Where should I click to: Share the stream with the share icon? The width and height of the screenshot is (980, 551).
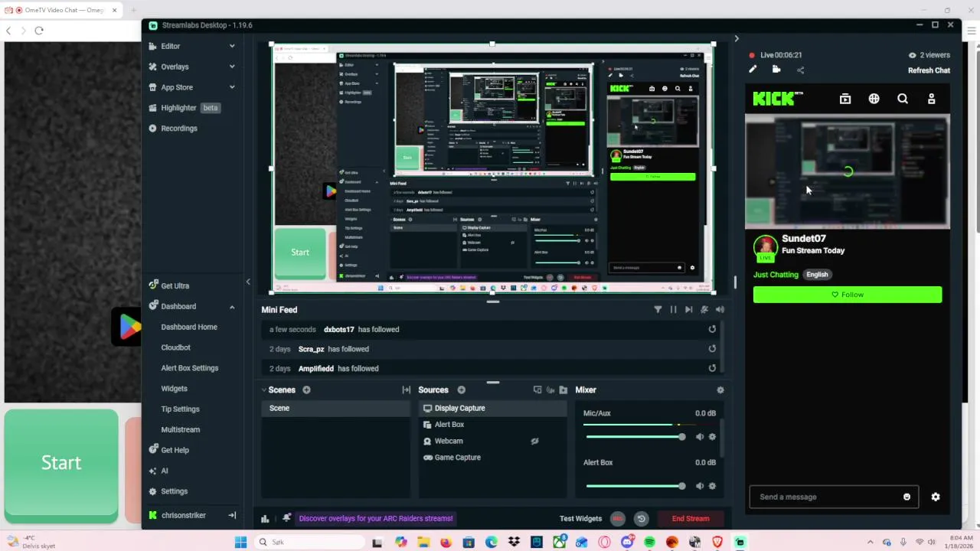pos(800,70)
